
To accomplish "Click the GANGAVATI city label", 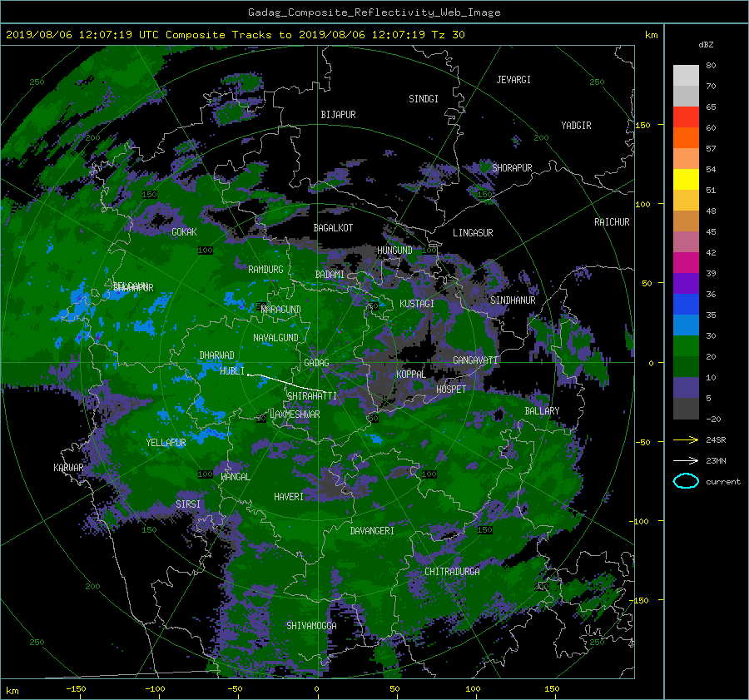I will coord(475,360).
